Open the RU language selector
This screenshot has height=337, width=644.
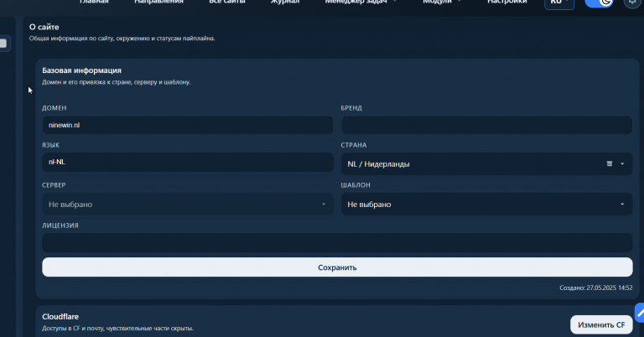point(559,3)
